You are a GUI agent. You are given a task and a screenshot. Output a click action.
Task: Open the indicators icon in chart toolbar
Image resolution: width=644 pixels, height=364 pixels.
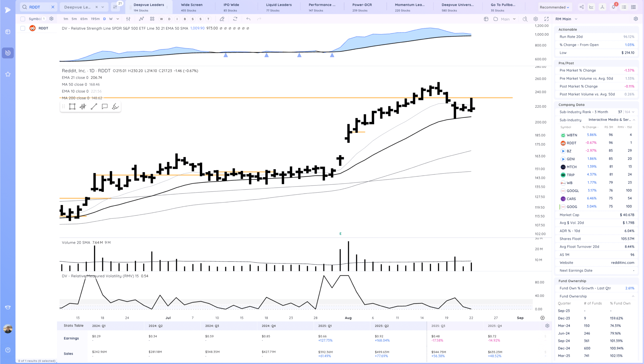[141, 19]
